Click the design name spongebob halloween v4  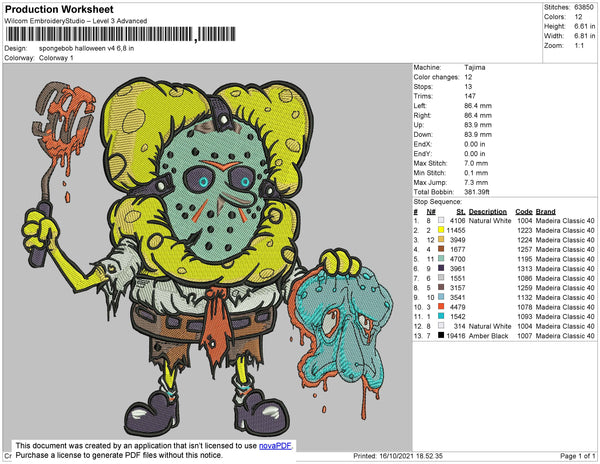pos(86,49)
